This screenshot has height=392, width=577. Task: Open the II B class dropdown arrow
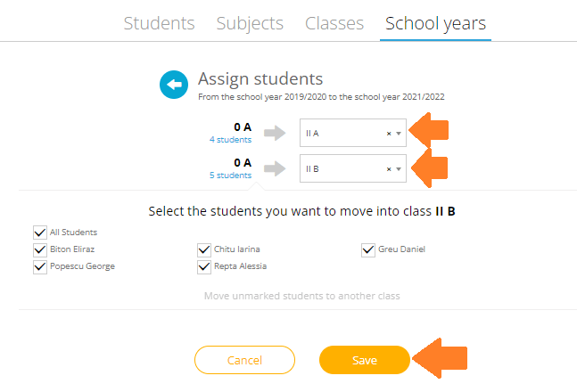point(399,169)
